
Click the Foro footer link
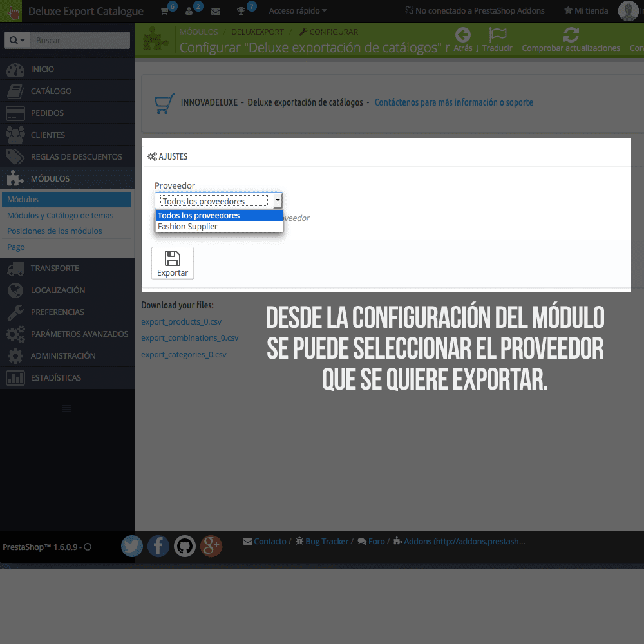click(372, 542)
